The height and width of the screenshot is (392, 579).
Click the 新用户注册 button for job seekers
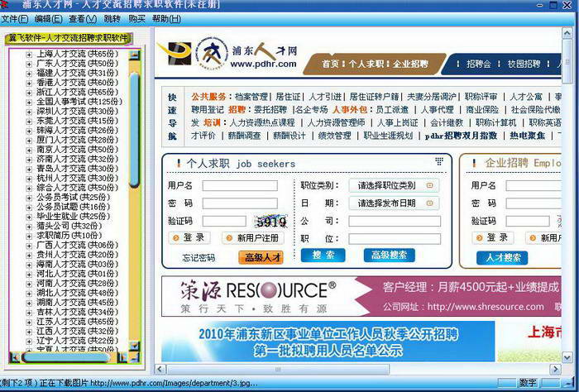[x=253, y=238]
